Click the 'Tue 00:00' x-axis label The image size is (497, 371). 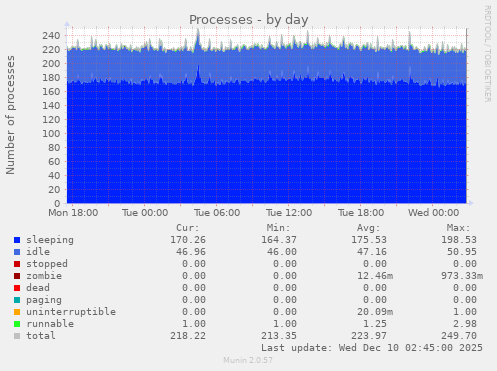tap(145, 213)
